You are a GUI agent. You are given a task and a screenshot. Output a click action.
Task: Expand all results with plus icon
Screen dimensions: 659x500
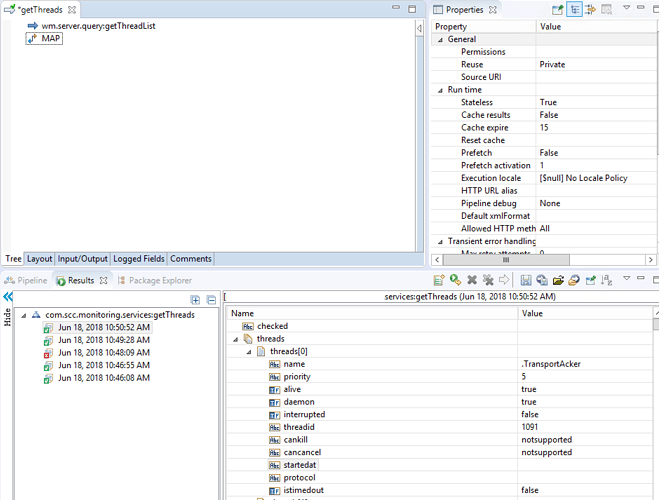click(195, 300)
